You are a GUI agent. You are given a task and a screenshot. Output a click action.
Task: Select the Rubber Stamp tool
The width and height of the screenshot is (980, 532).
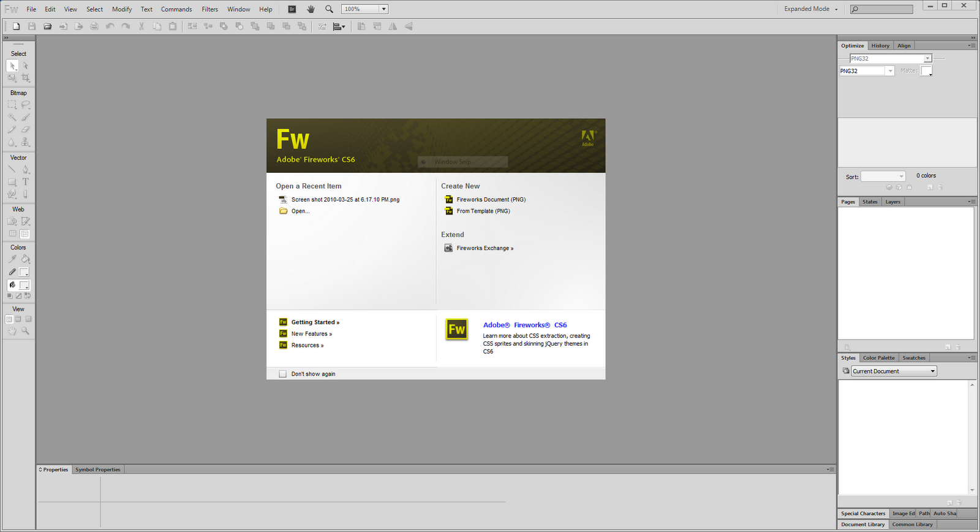tap(25, 142)
